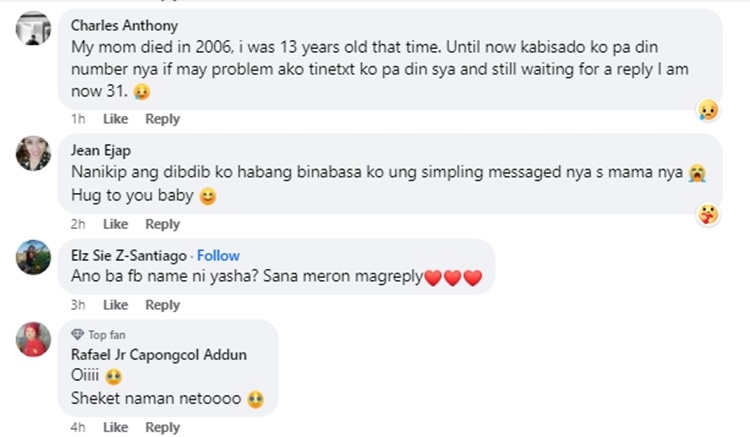Open Jean Ejap's profile name link

(x=101, y=151)
